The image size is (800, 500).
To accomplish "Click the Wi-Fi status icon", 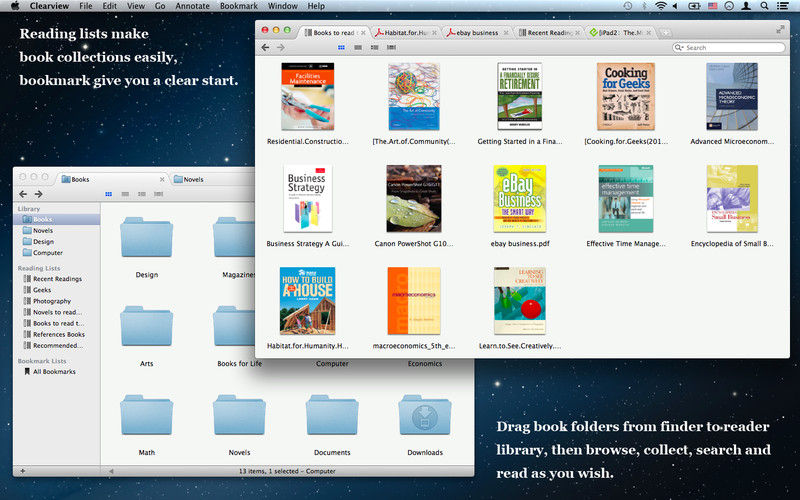I will 660,6.
